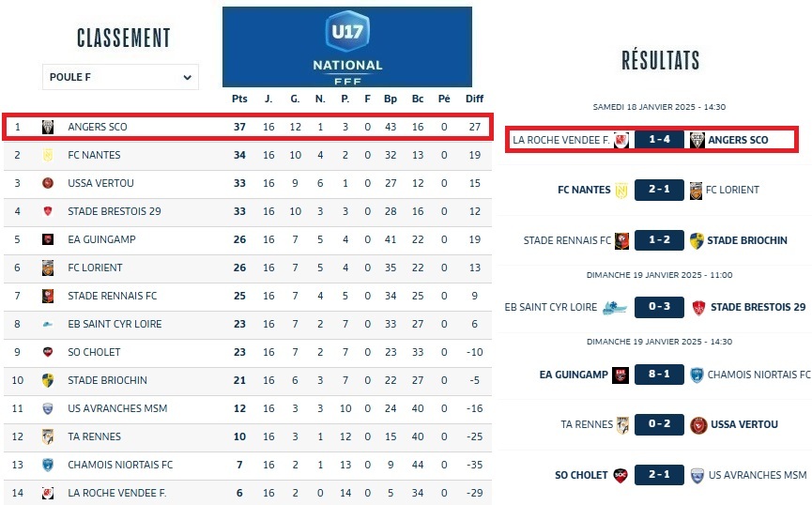Click the Stade Brestois 29 crest in standings
The image size is (812, 505).
[47, 211]
